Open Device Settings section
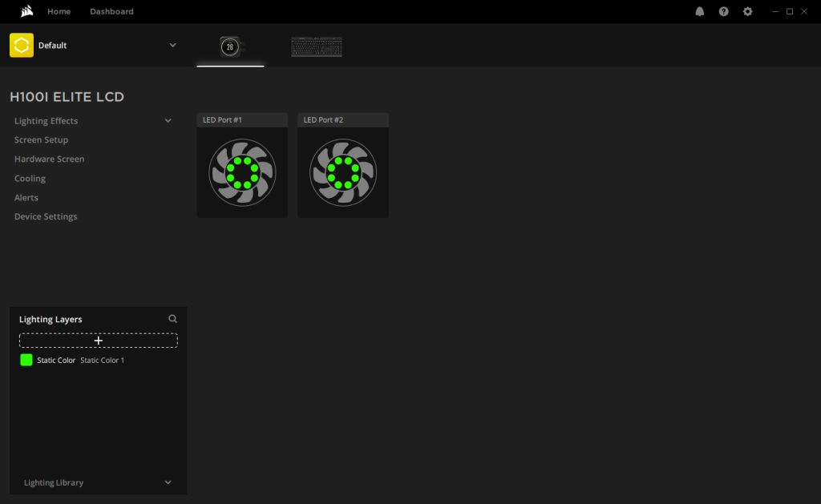The width and height of the screenshot is (821, 504). click(x=46, y=216)
